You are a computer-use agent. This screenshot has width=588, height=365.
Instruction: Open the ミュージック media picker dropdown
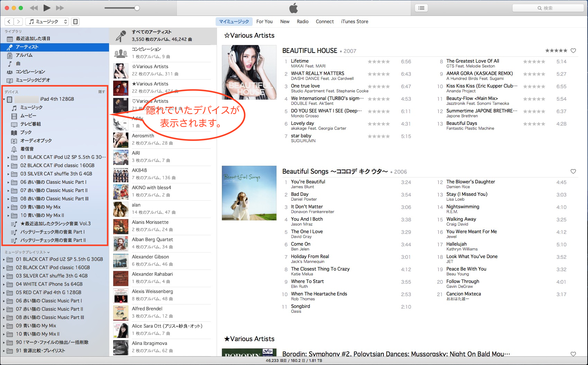click(x=47, y=21)
